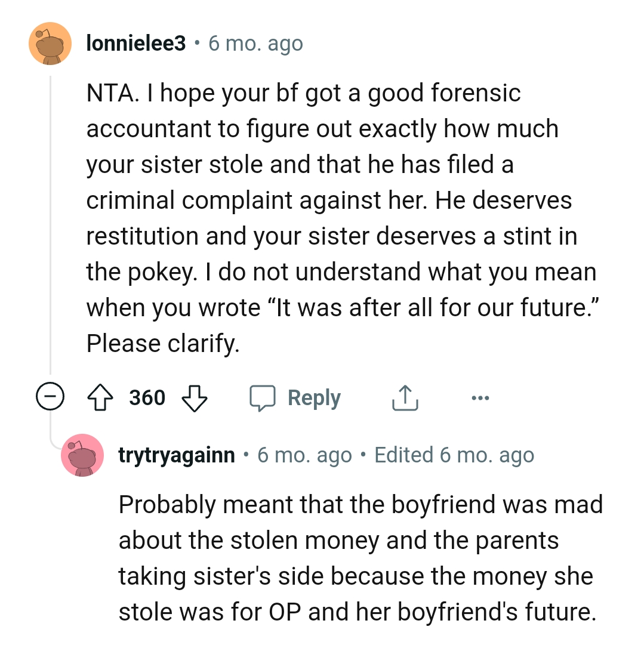Open the overflow menu on lonnielee3's comment
This screenshot has width=644, height=645.
point(481,397)
